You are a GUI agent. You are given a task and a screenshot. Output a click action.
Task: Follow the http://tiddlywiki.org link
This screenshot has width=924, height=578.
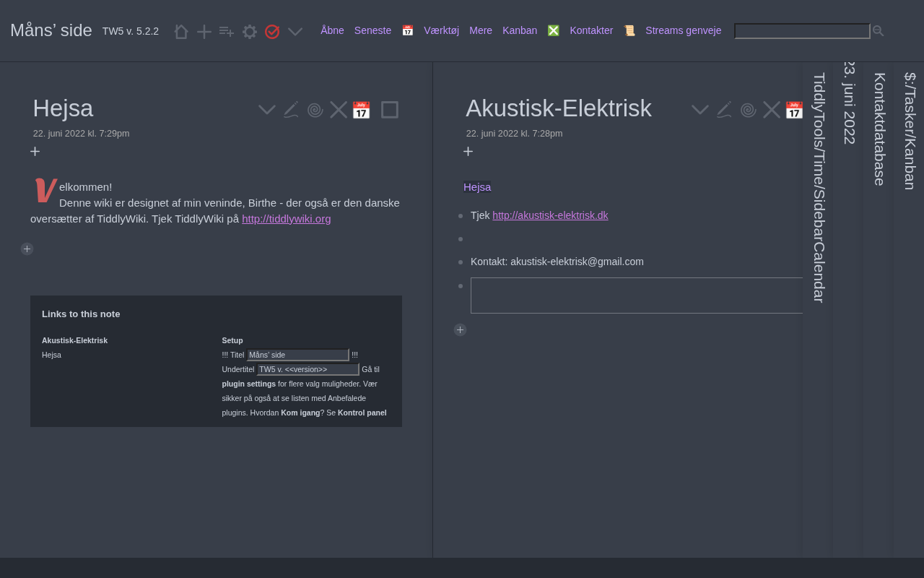click(x=286, y=219)
